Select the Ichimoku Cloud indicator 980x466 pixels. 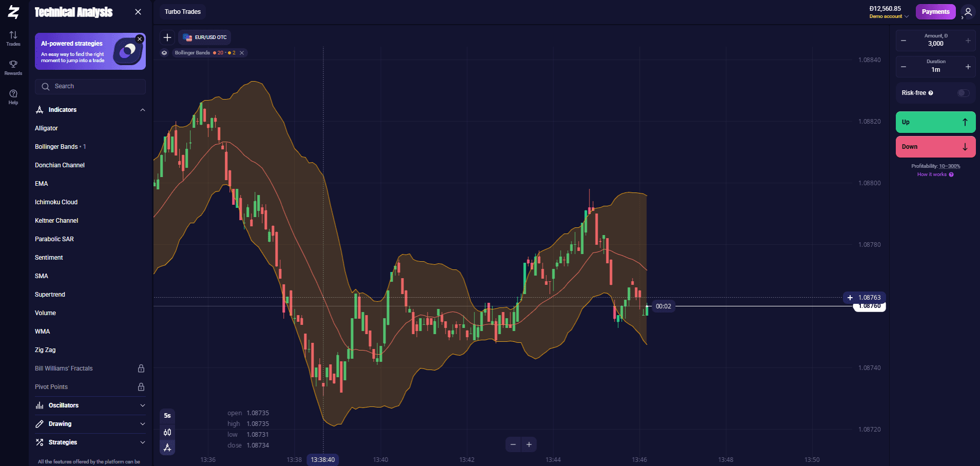point(56,202)
